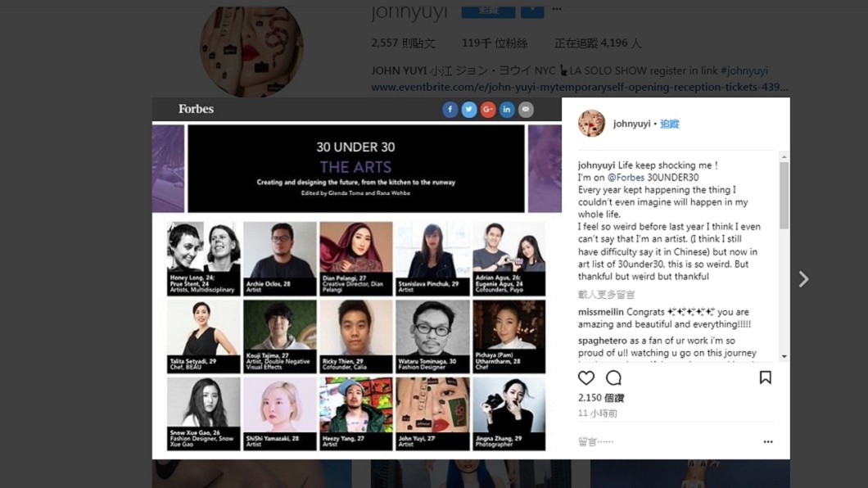Image resolution: width=868 pixels, height=488 pixels.
Task: Click the Pichaya (Pam) Utharntharm photo
Action: (x=509, y=337)
